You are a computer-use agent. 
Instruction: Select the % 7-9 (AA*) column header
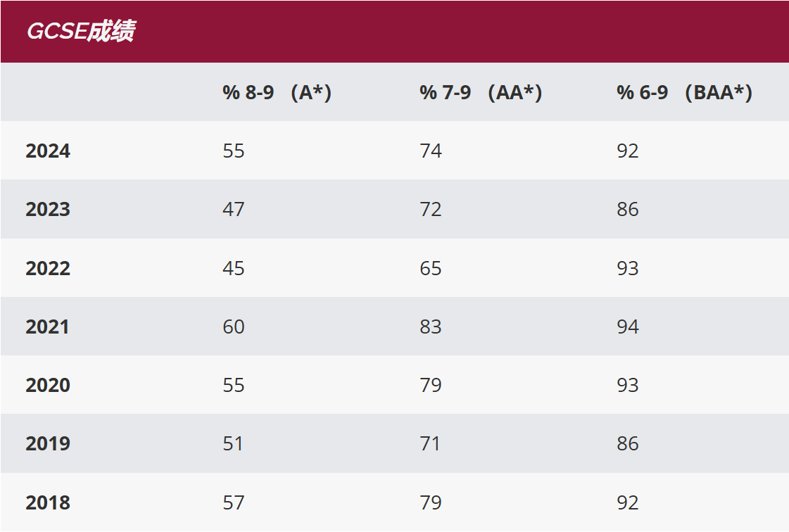point(481,93)
